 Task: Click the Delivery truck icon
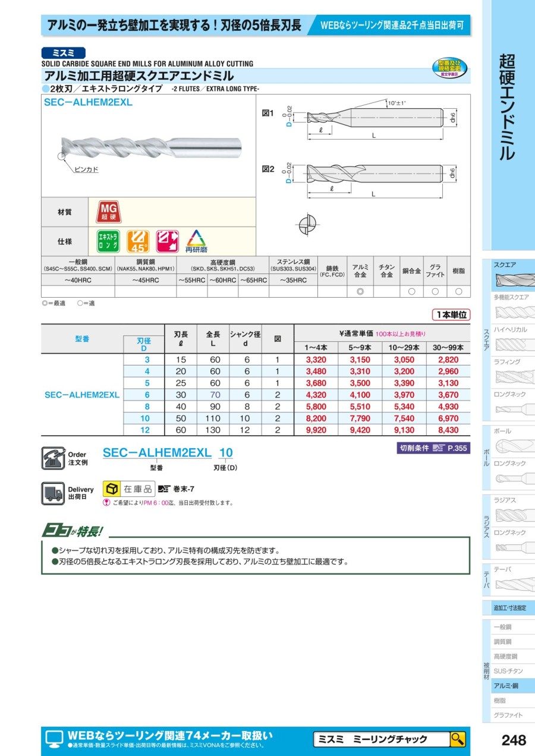click(53, 493)
